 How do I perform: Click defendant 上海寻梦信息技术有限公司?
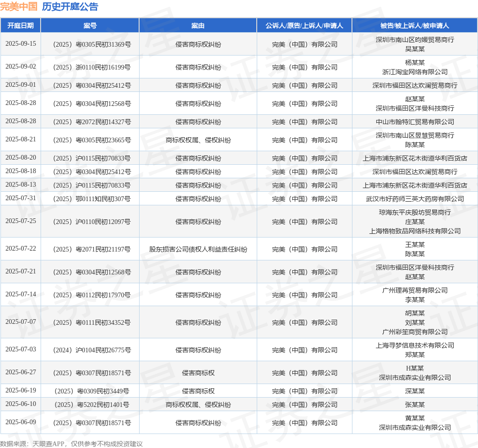(415, 346)
